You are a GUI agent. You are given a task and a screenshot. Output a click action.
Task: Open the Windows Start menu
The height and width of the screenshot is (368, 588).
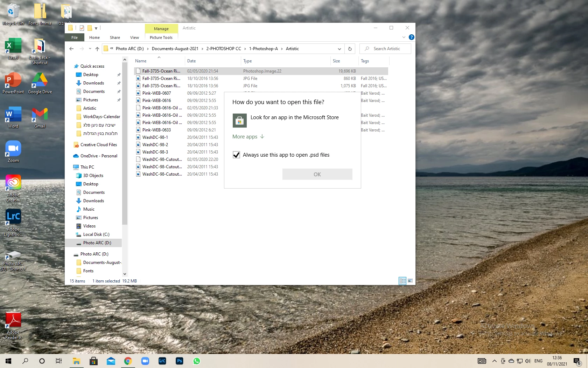click(x=8, y=361)
